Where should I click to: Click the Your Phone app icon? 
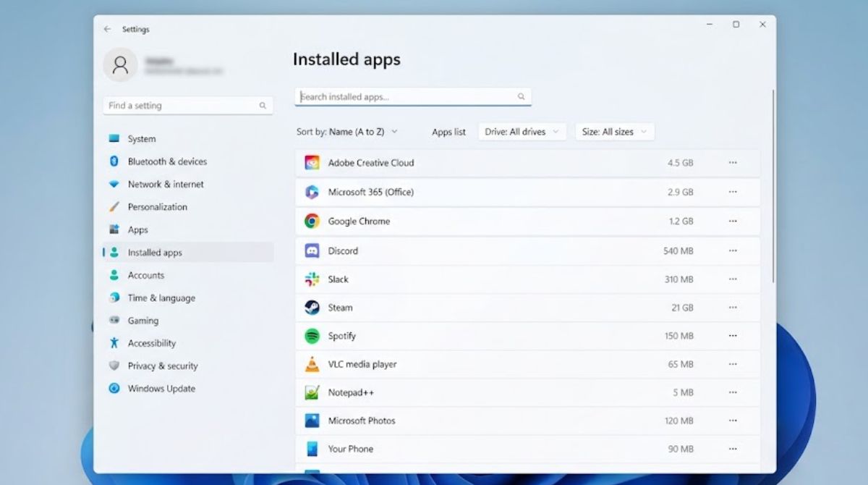(312, 449)
